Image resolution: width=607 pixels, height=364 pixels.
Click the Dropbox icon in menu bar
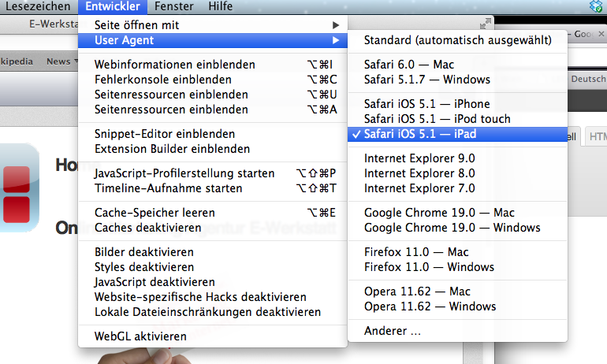[597, 6]
